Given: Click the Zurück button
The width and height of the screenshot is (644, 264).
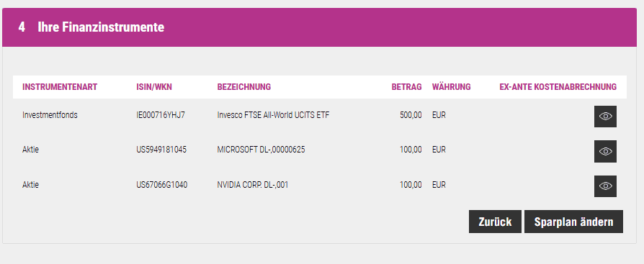Looking at the screenshot, I should coord(495,222).
